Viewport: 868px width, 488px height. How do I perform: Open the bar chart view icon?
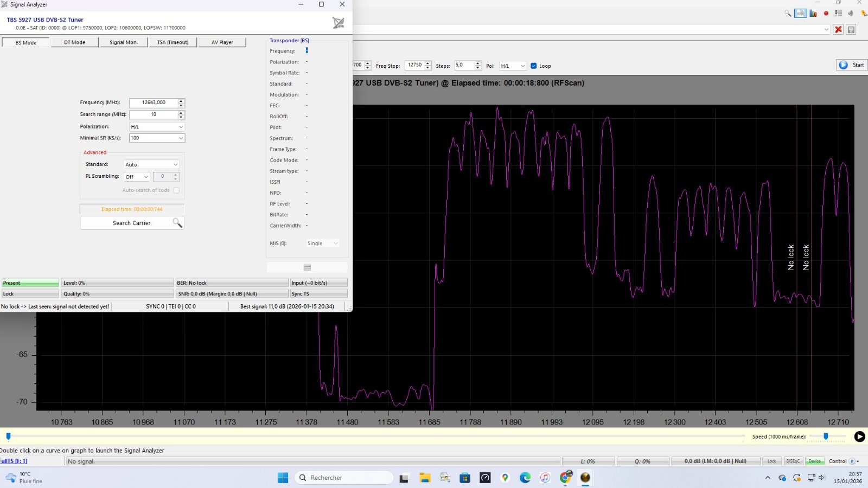coord(813,14)
